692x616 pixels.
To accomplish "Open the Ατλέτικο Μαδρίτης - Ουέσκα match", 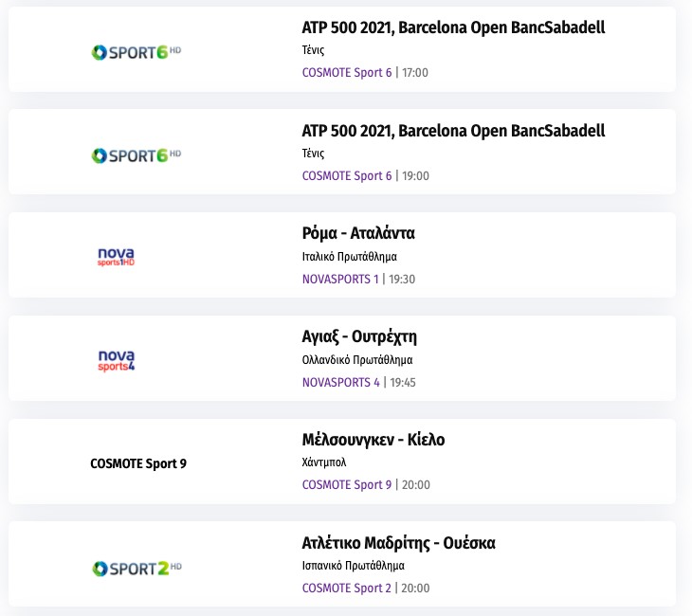I will coord(398,543).
